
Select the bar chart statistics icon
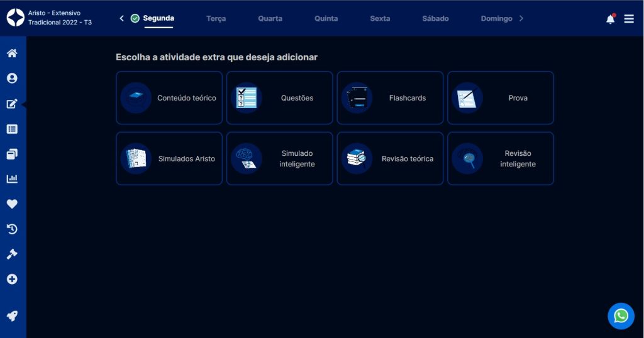coord(12,179)
